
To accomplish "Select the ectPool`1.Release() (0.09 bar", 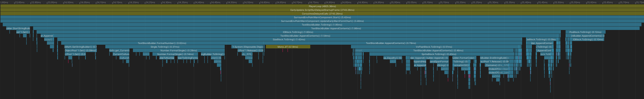I will 494,61.
